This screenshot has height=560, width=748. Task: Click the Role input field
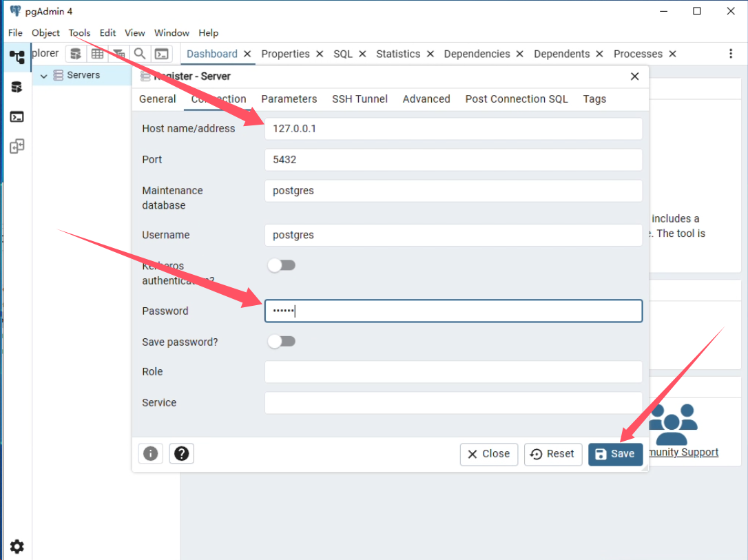[x=453, y=371]
